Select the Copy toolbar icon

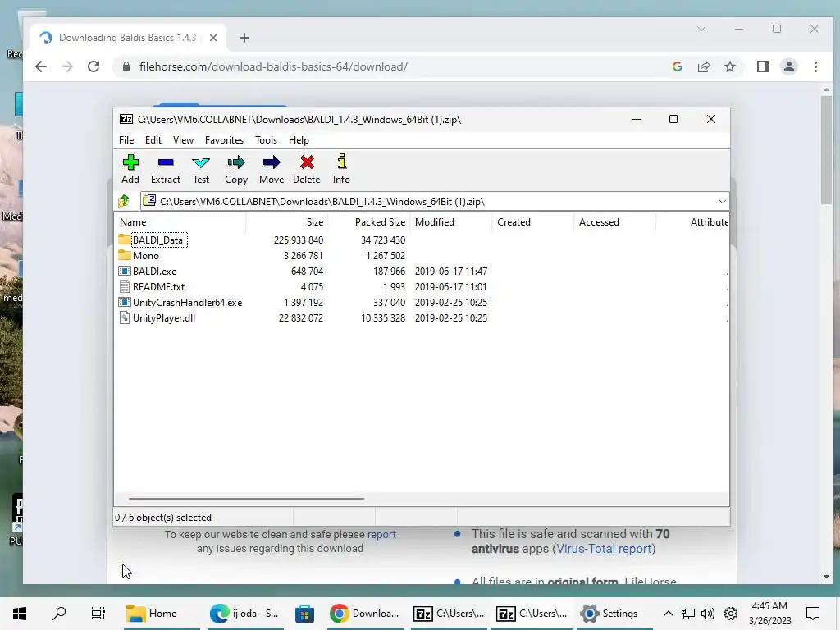[x=236, y=162]
